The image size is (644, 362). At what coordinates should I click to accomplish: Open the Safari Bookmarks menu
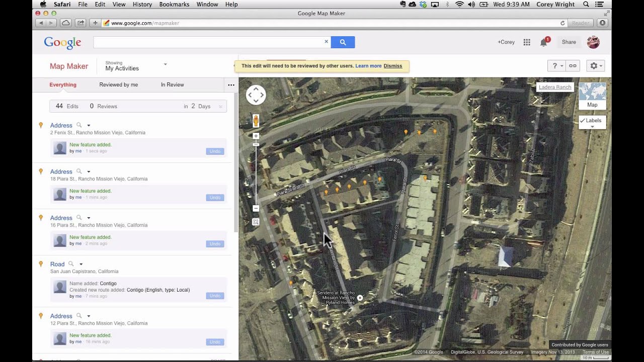pos(174,4)
